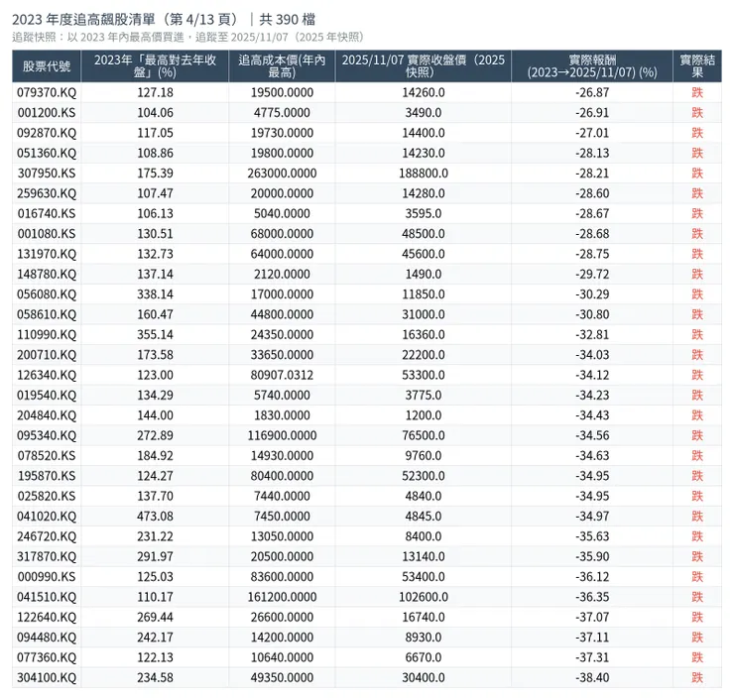Click the 80907.0312 cost price cell
Screen dimensions: 734x700
pos(282,375)
